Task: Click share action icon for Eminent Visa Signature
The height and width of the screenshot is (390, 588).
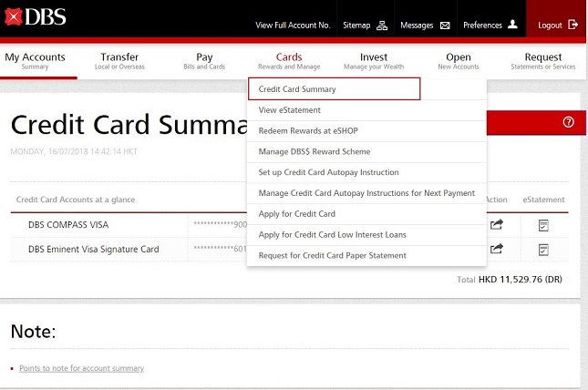Action: point(497,249)
